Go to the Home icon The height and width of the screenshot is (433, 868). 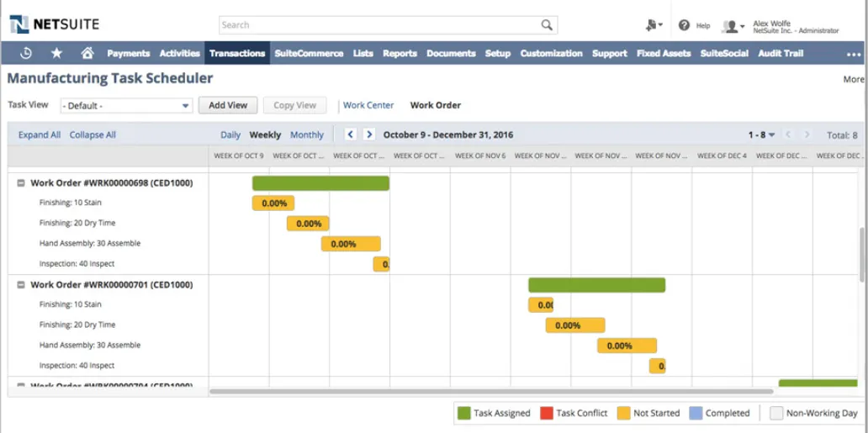87,53
